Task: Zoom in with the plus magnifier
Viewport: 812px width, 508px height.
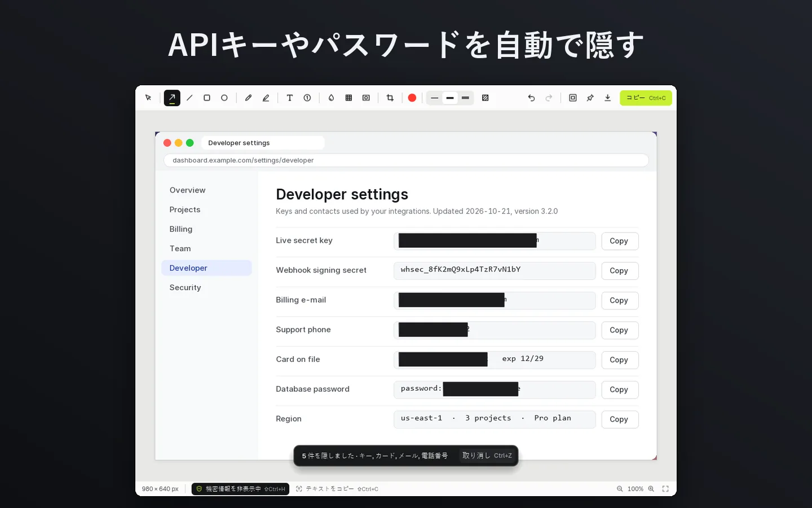Action: click(651, 489)
